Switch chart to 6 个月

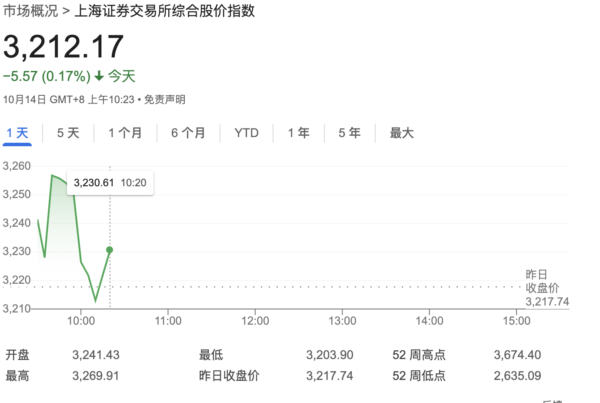tap(188, 133)
